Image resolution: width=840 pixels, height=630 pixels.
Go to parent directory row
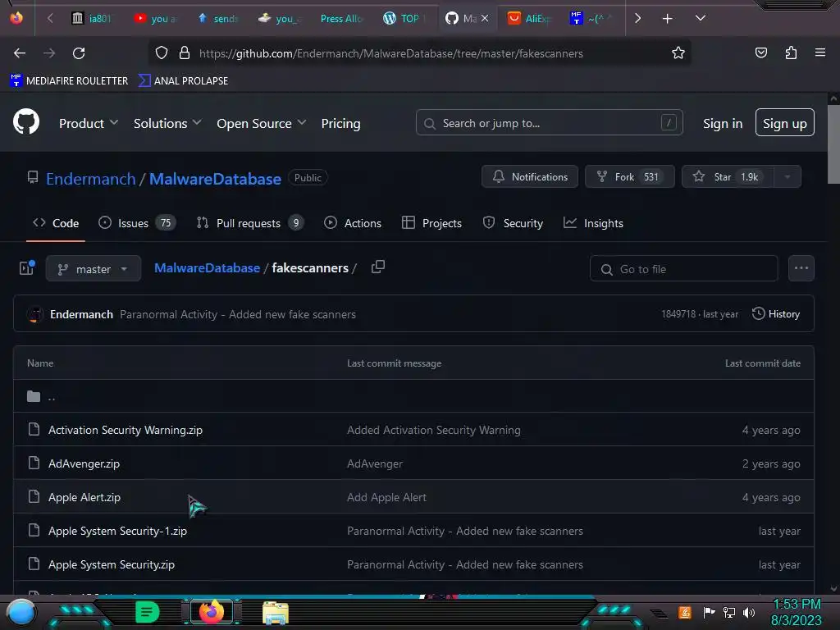413,396
